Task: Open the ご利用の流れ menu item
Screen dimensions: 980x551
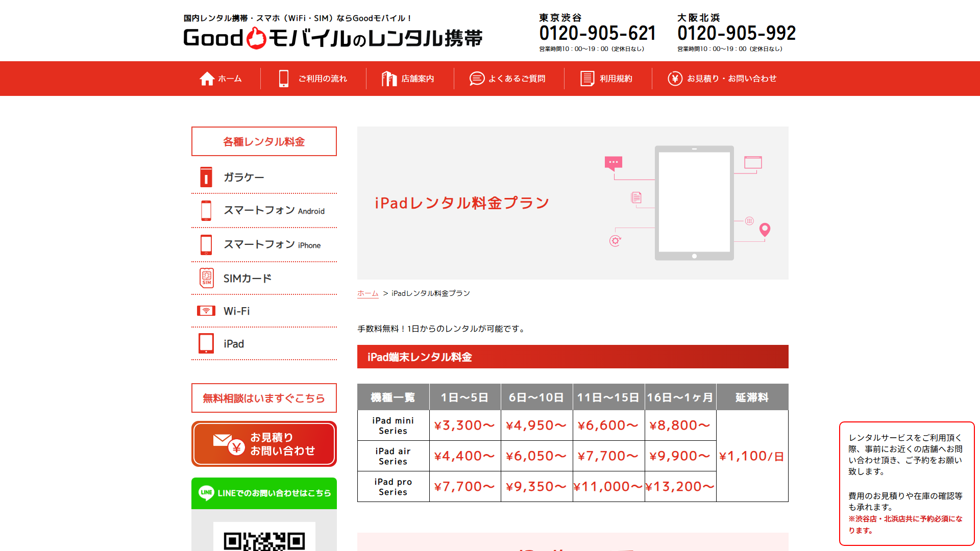Action: point(322,78)
